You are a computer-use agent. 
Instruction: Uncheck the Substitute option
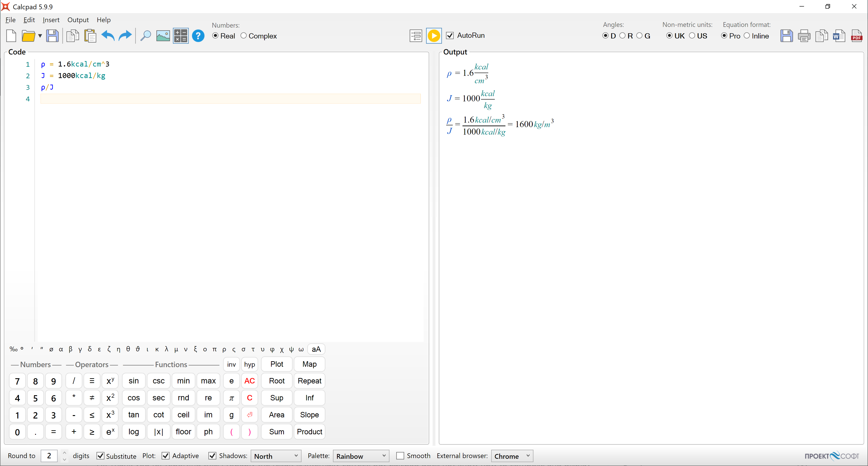click(101, 456)
